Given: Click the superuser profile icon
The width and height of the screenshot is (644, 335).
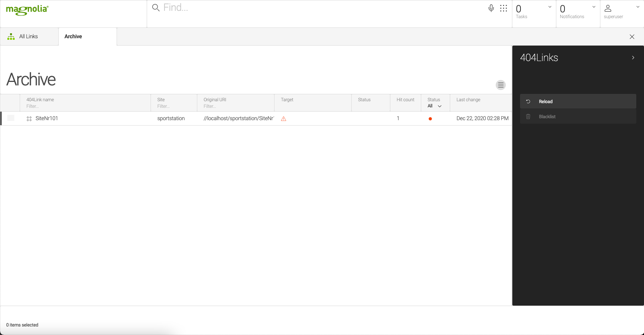Looking at the screenshot, I should pos(608,8).
